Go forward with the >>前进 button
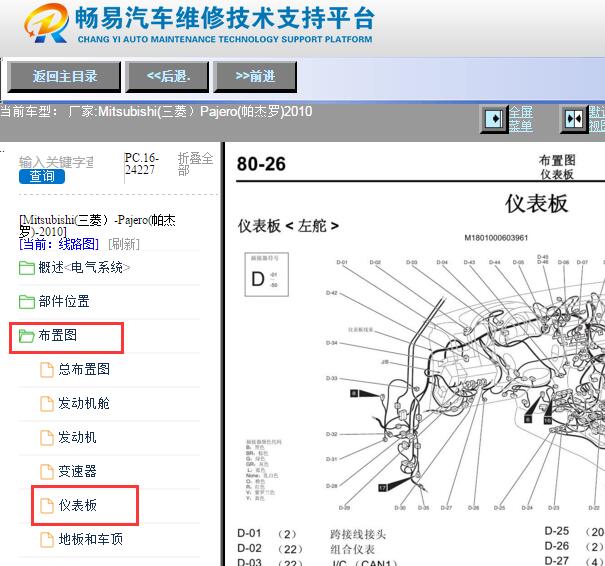The height and width of the screenshot is (566, 605). pos(255,76)
